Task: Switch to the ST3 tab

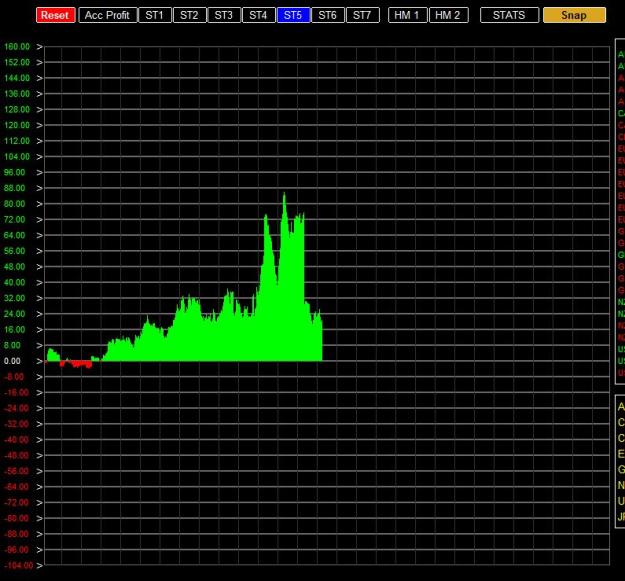Action: click(224, 16)
